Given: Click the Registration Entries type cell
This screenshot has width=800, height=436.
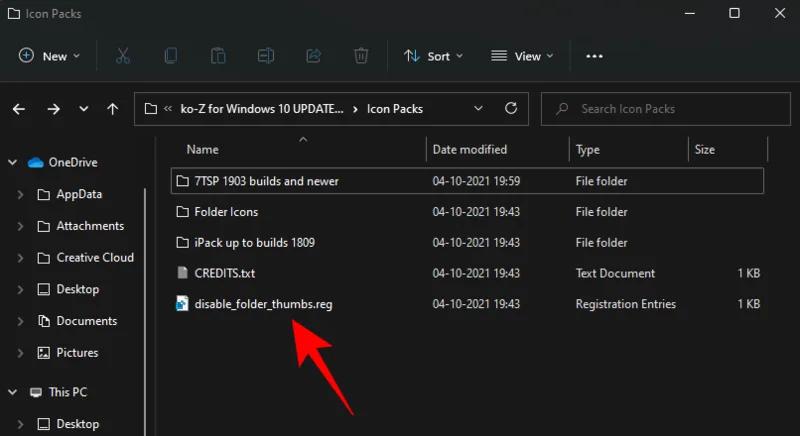Looking at the screenshot, I should point(626,304).
